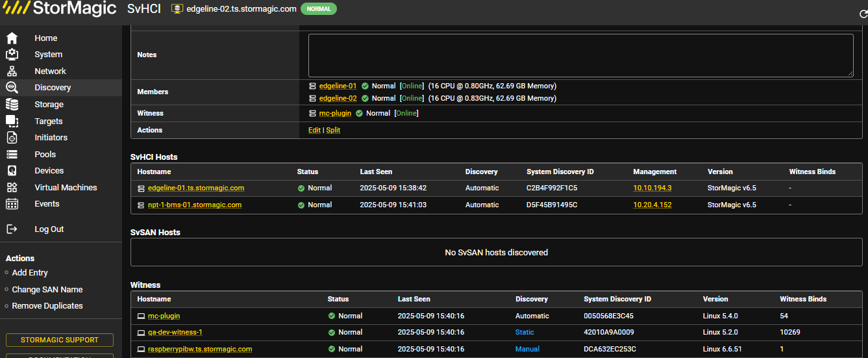Screen dimensions: 868x358
Task: Click the Virtual Machines icon
Action: point(12,187)
